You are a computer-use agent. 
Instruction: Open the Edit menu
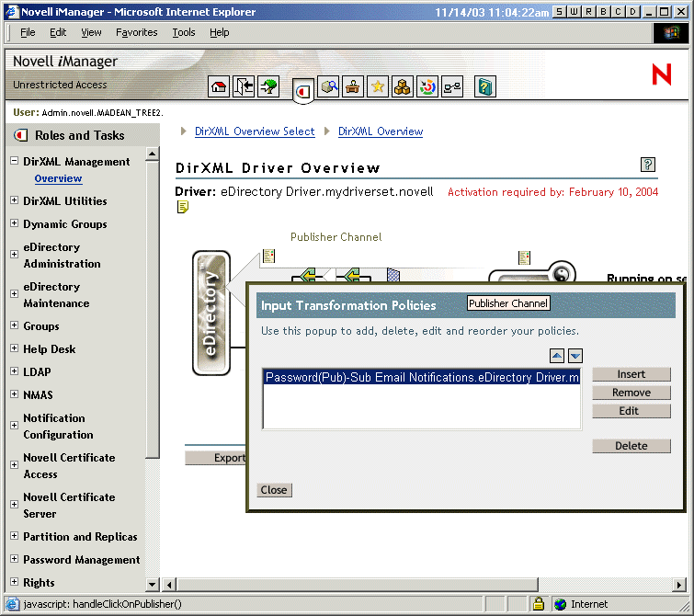58,32
